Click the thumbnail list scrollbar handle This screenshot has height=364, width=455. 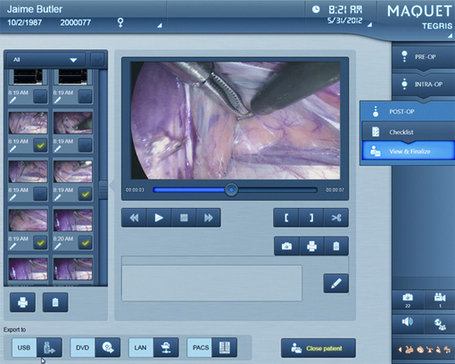[103, 189]
